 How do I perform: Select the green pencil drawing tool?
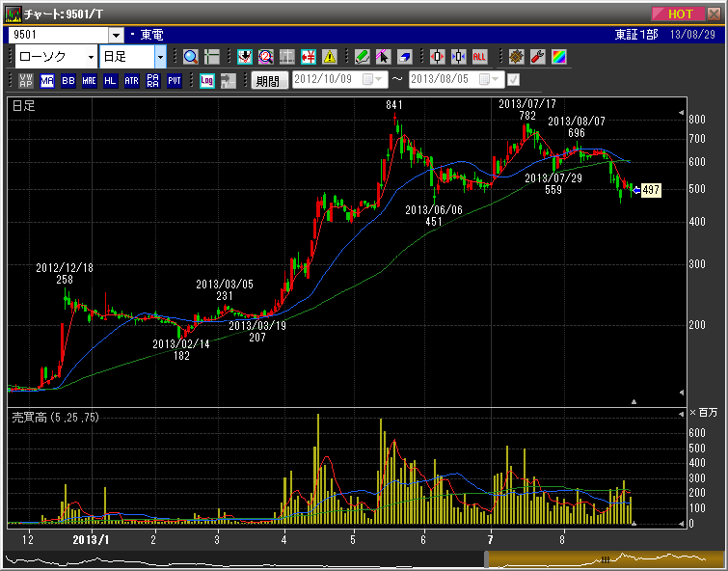(362, 57)
